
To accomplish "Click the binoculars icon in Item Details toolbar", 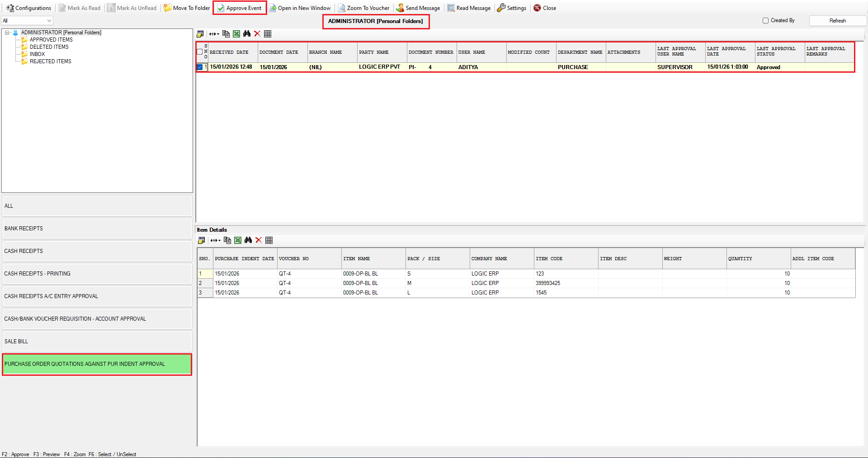I will pyautogui.click(x=248, y=240).
